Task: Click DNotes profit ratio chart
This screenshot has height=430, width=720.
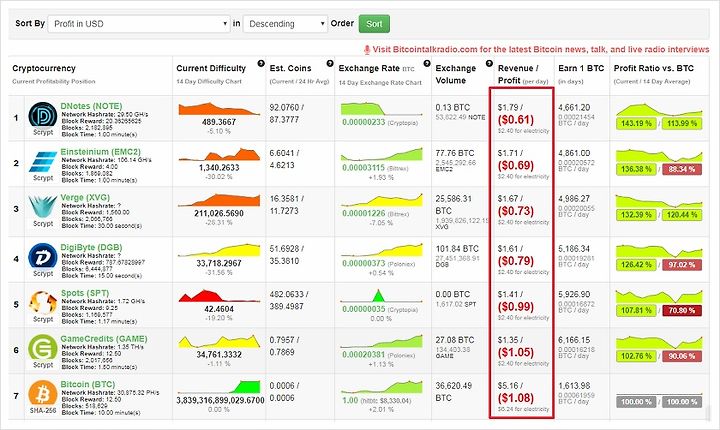Action: coord(659,109)
